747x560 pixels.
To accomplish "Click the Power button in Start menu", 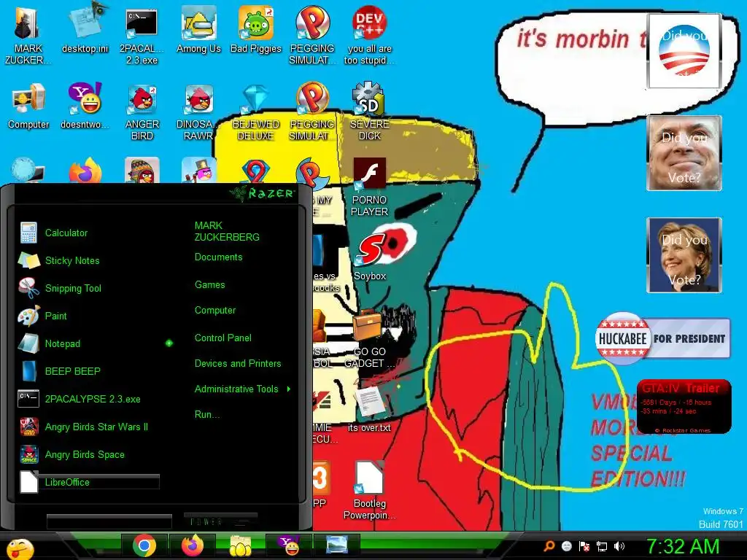I will pyautogui.click(x=206, y=521).
